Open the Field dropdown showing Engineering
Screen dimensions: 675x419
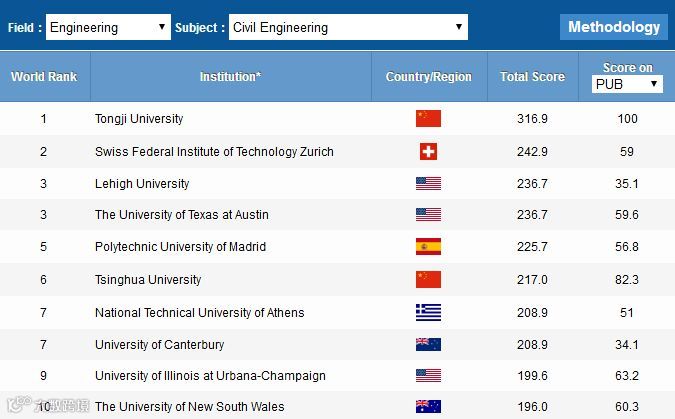tap(108, 27)
